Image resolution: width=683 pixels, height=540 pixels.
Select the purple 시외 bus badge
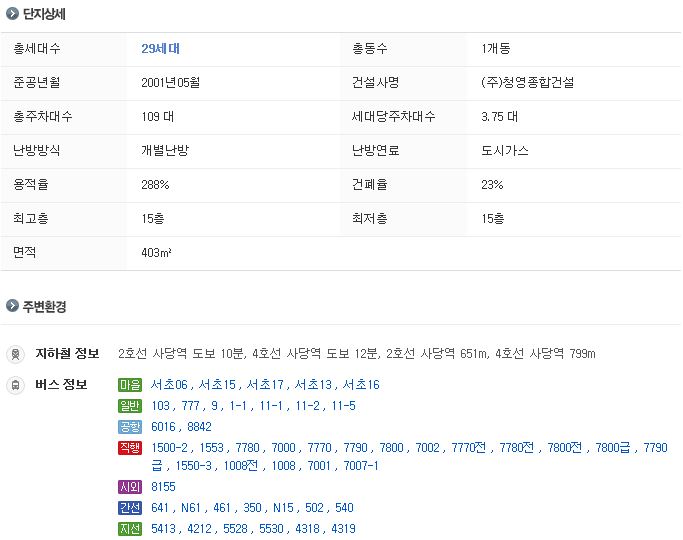coord(130,487)
